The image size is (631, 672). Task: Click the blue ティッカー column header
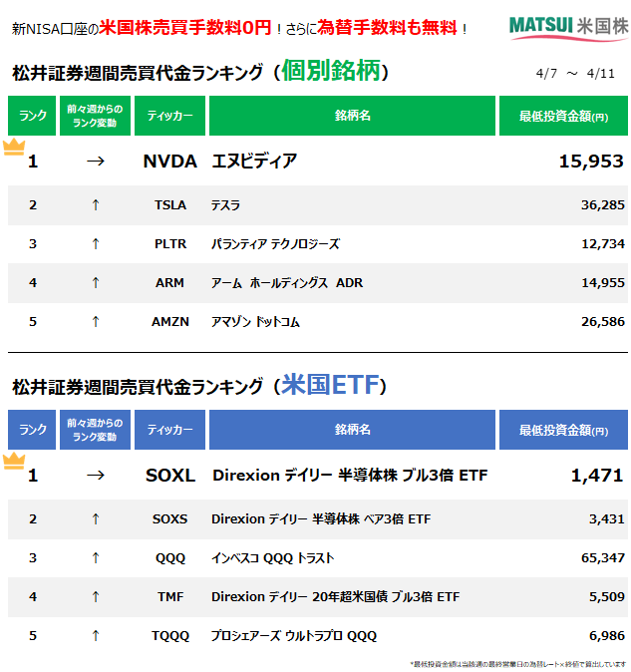tap(169, 430)
